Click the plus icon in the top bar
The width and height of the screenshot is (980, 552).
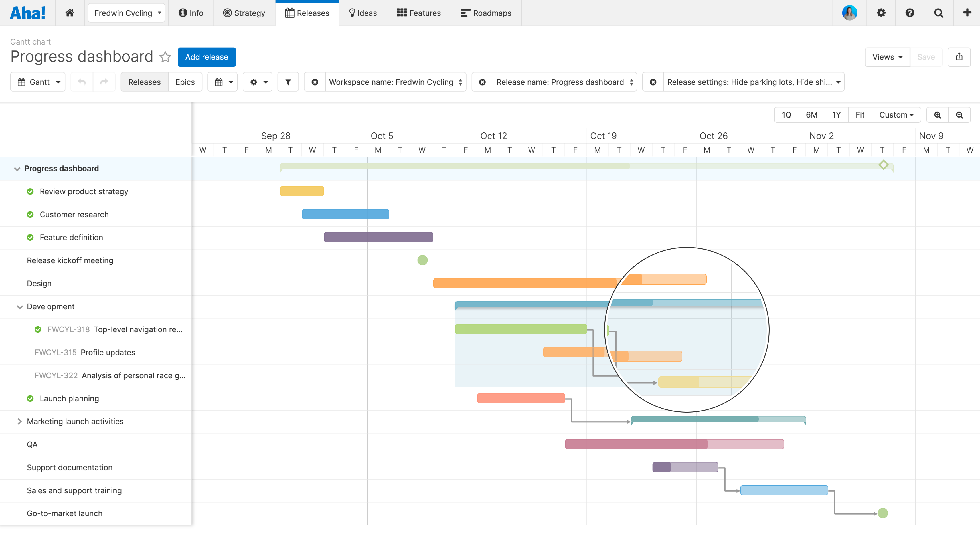[x=966, y=13]
